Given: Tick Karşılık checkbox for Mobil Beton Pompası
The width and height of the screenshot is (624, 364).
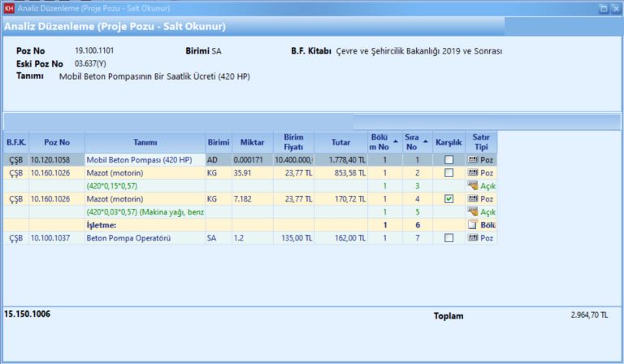Looking at the screenshot, I should pos(448,160).
